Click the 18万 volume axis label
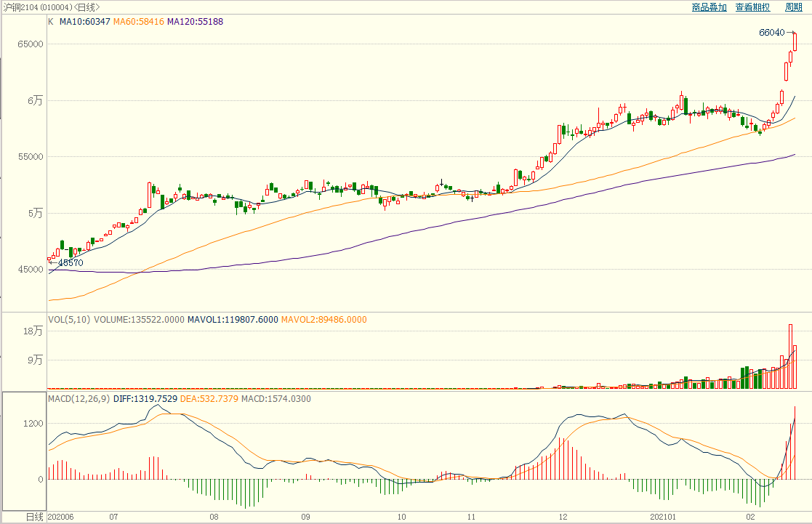This screenshot has width=812, height=524. pos(33,331)
